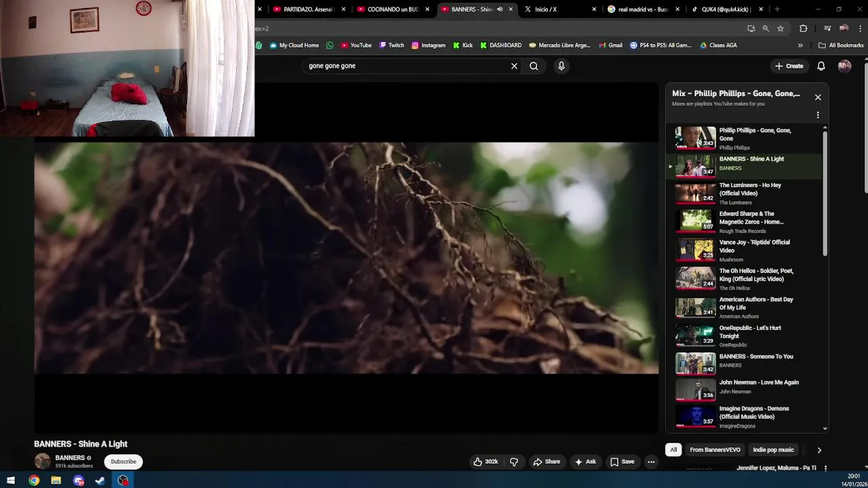
Task: Open Mercado Libre Argentina bookmark
Action: pos(560,45)
